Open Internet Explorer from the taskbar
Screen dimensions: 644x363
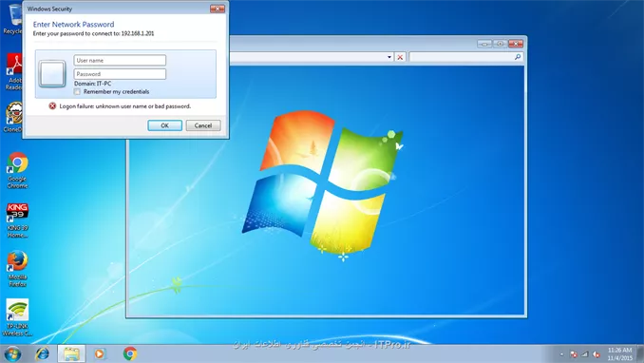click(x=42, y=353)
